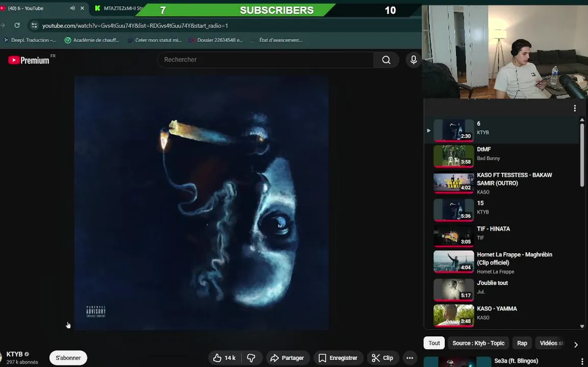Select the Tout filter chip
The image size is (588, 367).
434,343
